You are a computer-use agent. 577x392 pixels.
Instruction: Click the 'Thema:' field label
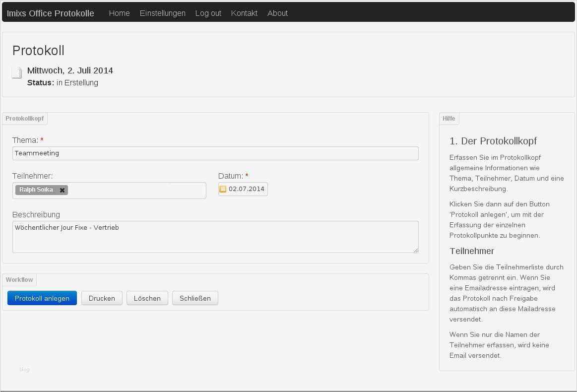point(25,140)
